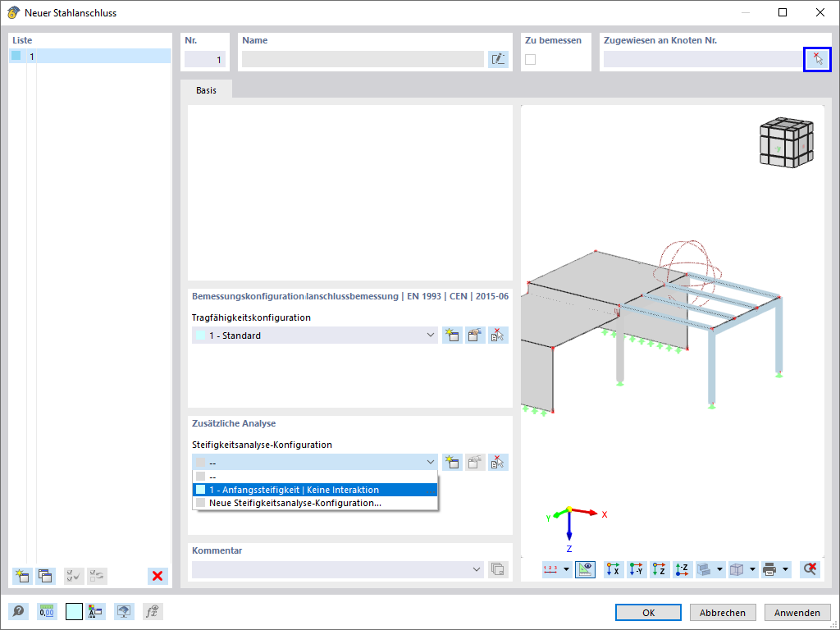Click the wireframe cube display icon

[737, 569]
